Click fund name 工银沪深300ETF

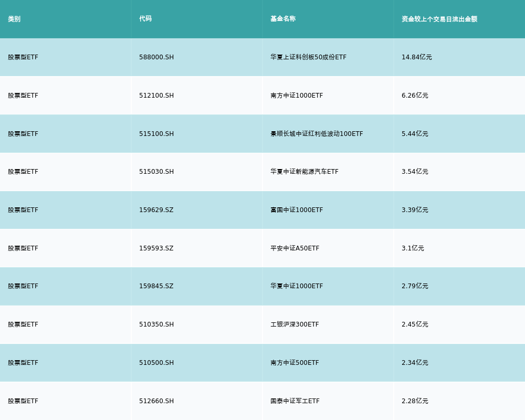pyautogui.click(x=295, y=324)
